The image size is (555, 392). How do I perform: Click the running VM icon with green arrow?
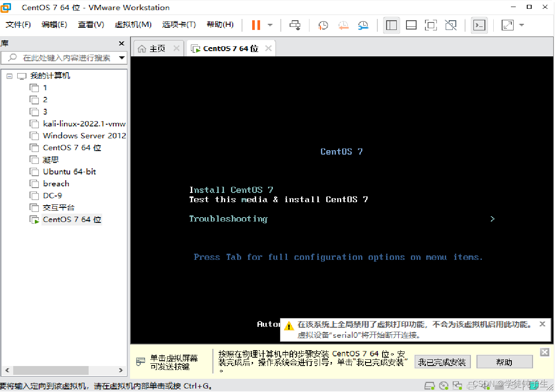coord(34,219)
